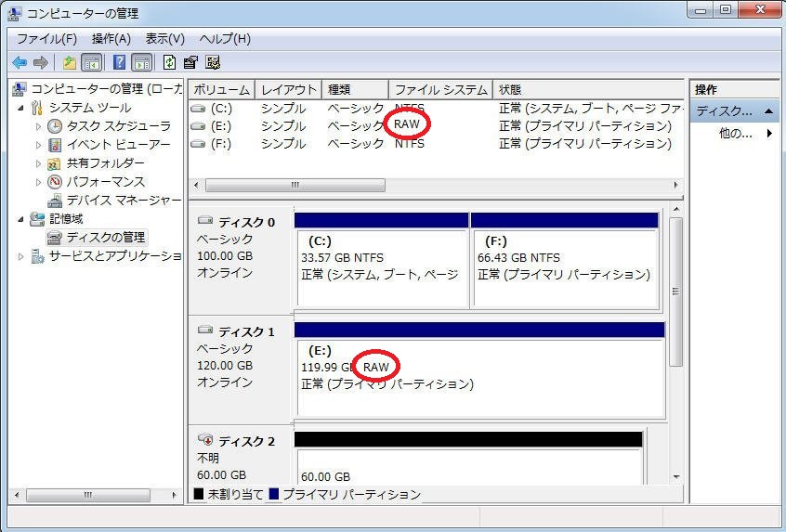The image size is (786, 532).
Task: Collapse the 記憶域 node
Action: (x=21, y=219)
